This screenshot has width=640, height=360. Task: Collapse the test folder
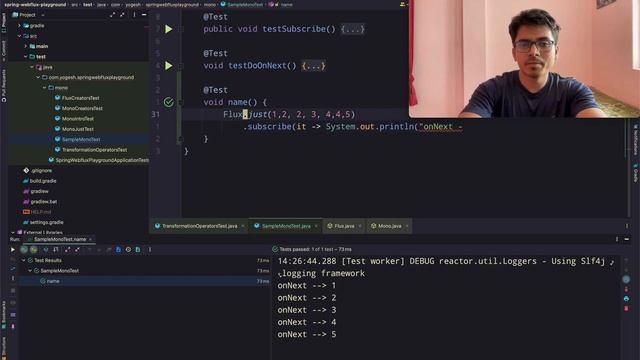pyautogui.click(x=26, y=57)
